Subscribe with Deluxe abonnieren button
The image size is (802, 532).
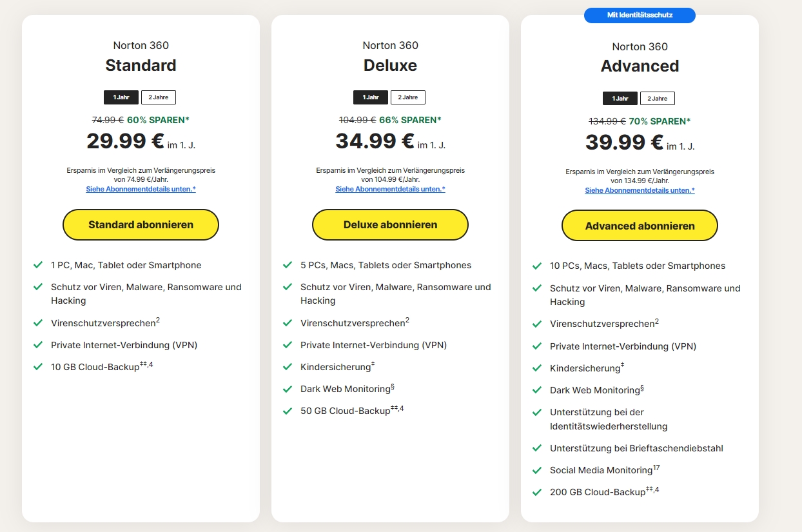click(390, 224)
